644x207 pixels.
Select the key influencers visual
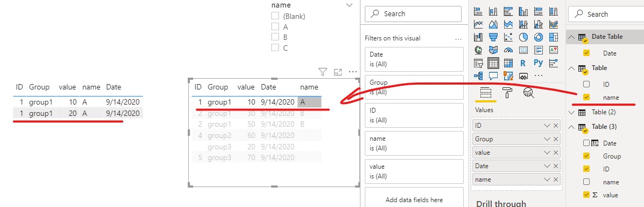[x=554, y=64]
